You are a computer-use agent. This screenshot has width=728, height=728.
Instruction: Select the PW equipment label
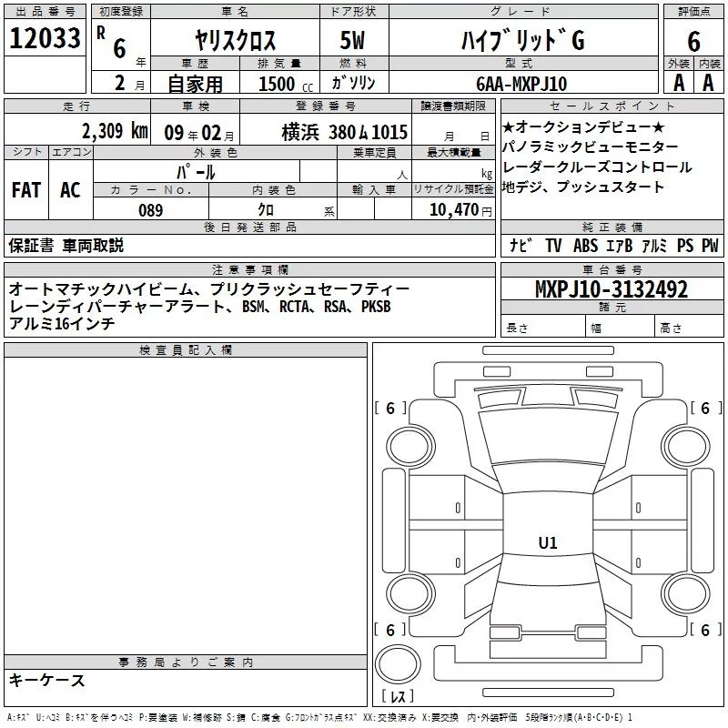[x=710, y=245]
